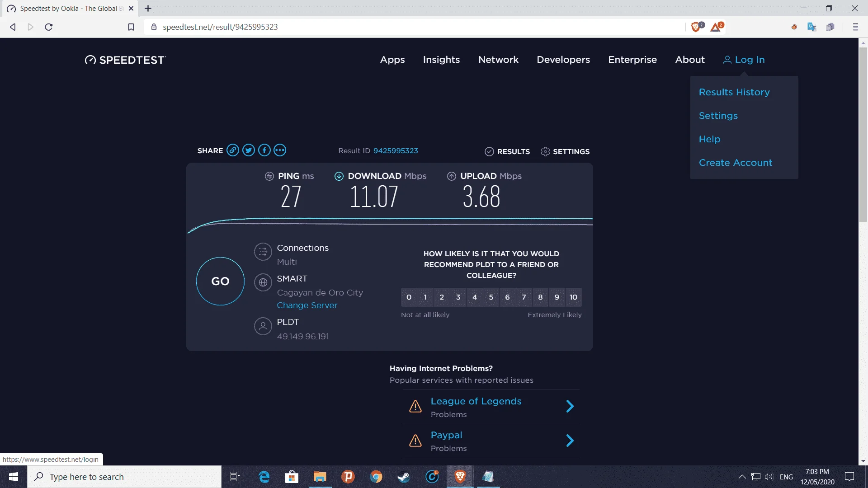
Task: Open Microsoft Edge from the taskbar
Action: click(x=264, y=477)
